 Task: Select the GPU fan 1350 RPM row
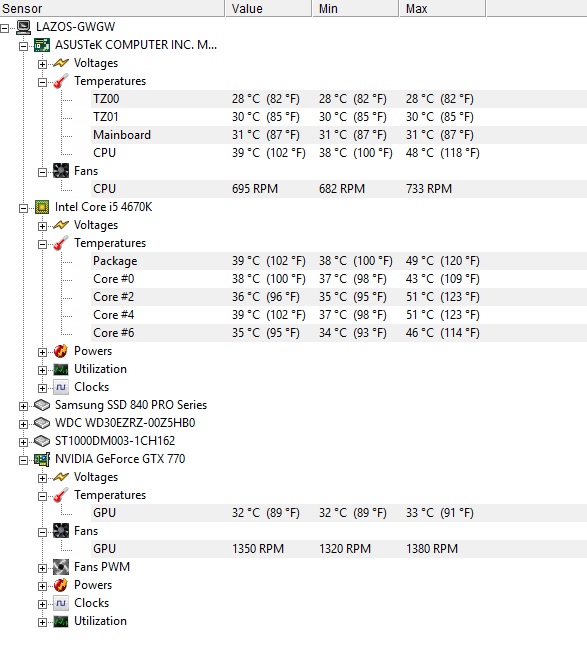tap(339, 549)
